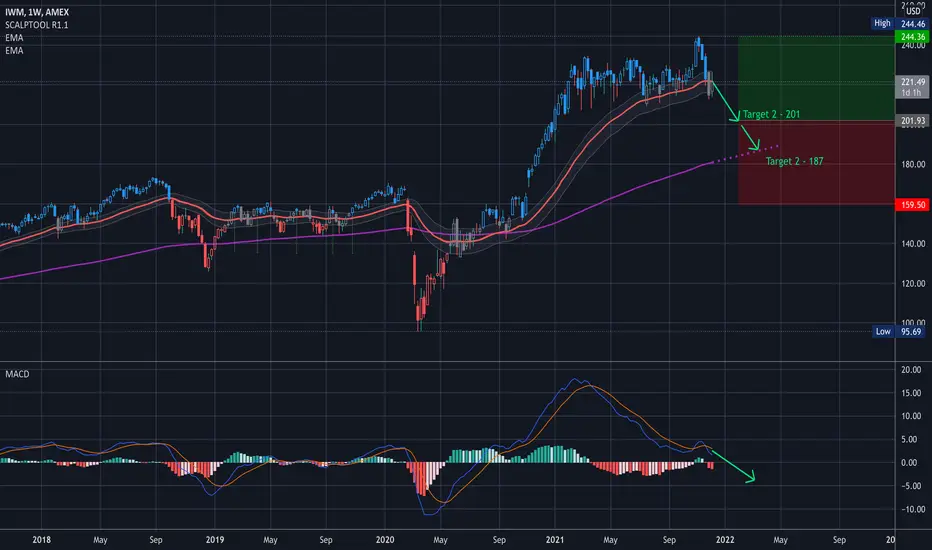Click the 20.00 MACD axis tick
Image resolution: width=932 pixels, height=550 pixels.
(911, 369)
